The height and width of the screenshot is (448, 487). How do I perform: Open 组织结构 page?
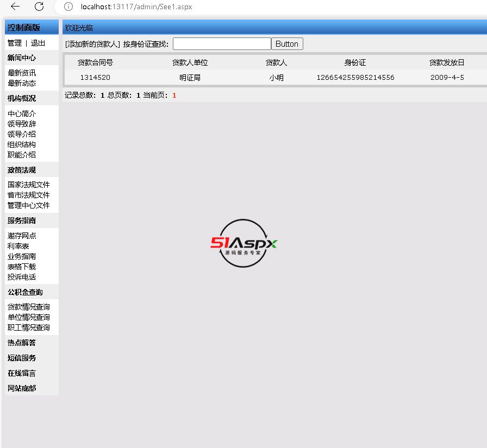pyautogui.click(x=22, y=144)
